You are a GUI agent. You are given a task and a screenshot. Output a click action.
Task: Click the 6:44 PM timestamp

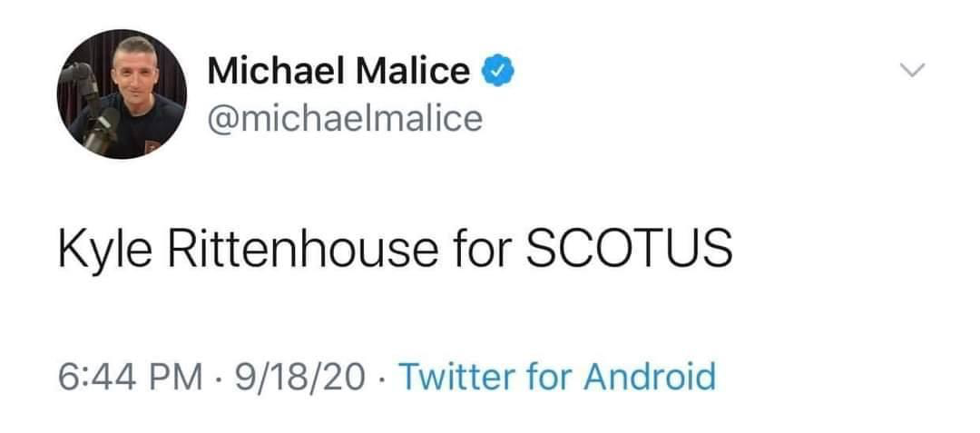coord(131,377)
